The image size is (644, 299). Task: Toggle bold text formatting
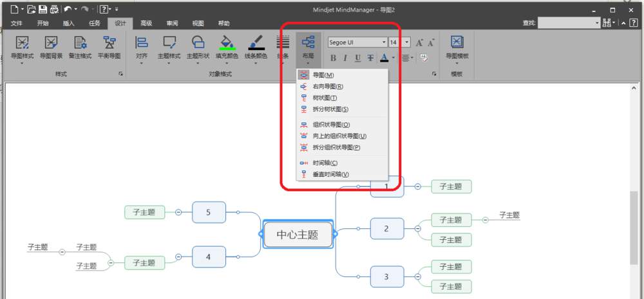333,58
